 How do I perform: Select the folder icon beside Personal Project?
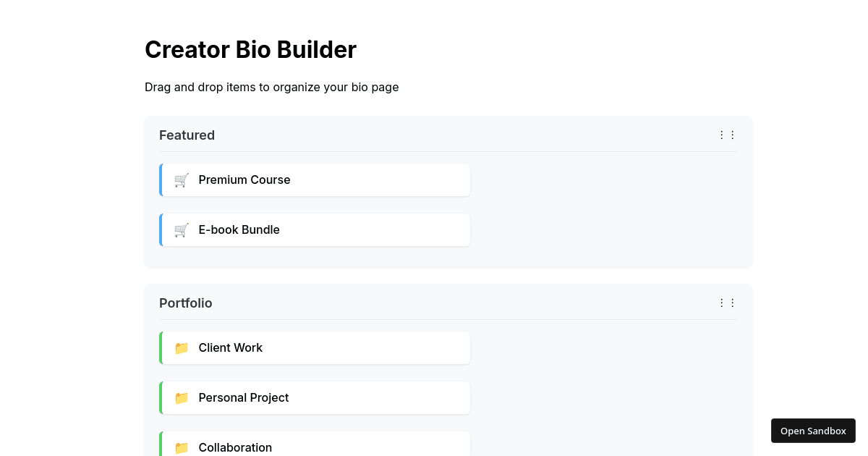pos(182,398)
